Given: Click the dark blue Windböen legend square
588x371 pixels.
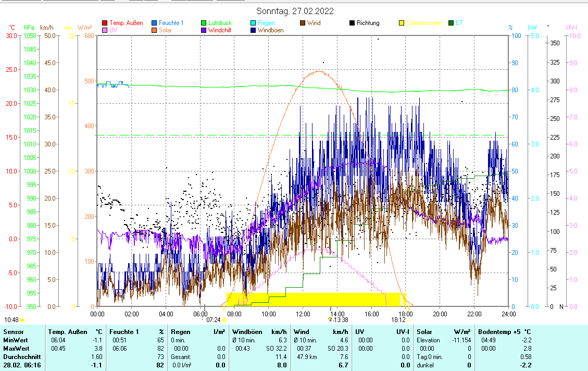Looking at the screenshot, I should pyautogui.click(x=253, y=30).
